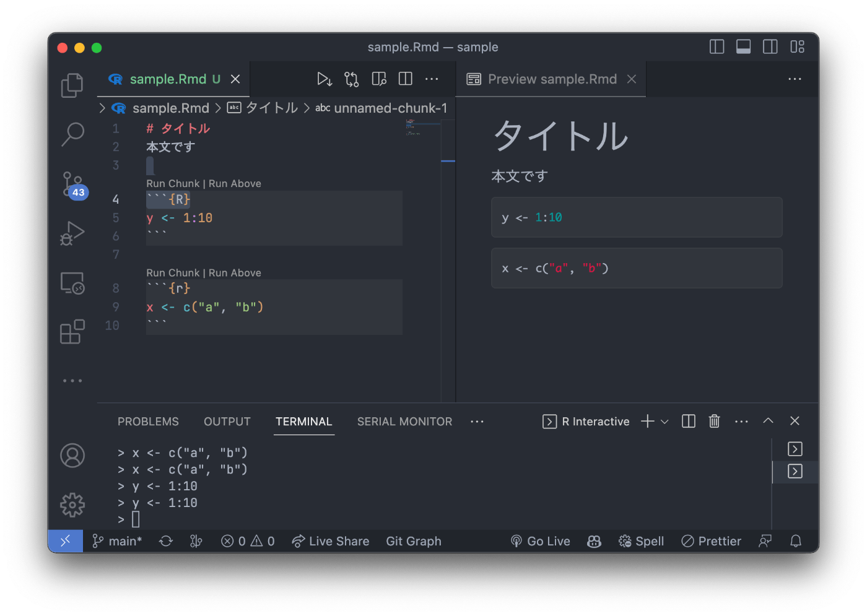Open Accounts menu in activity bar
Image resolution: width=867 pixels, height=616 pixels.
[x=72, y=456]
